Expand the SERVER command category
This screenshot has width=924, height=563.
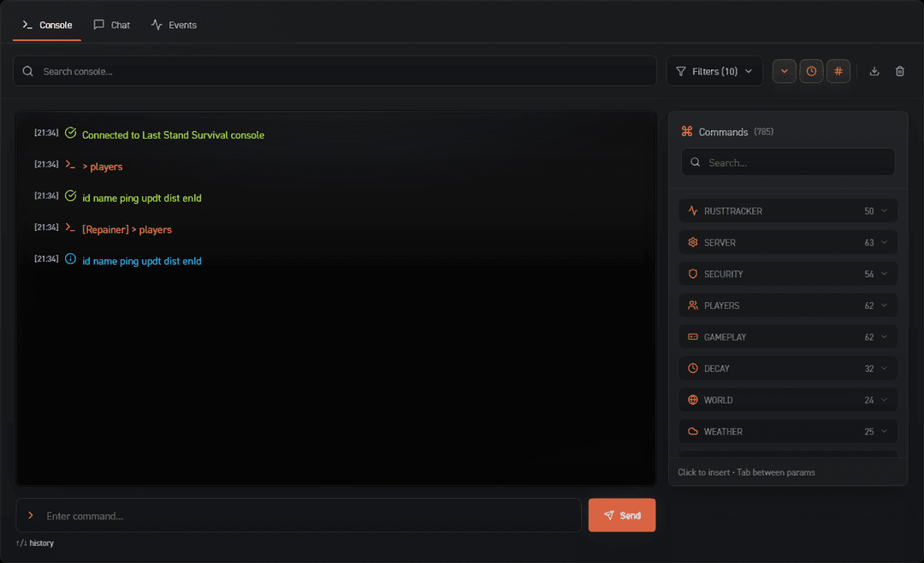click(x=788, y=242)
